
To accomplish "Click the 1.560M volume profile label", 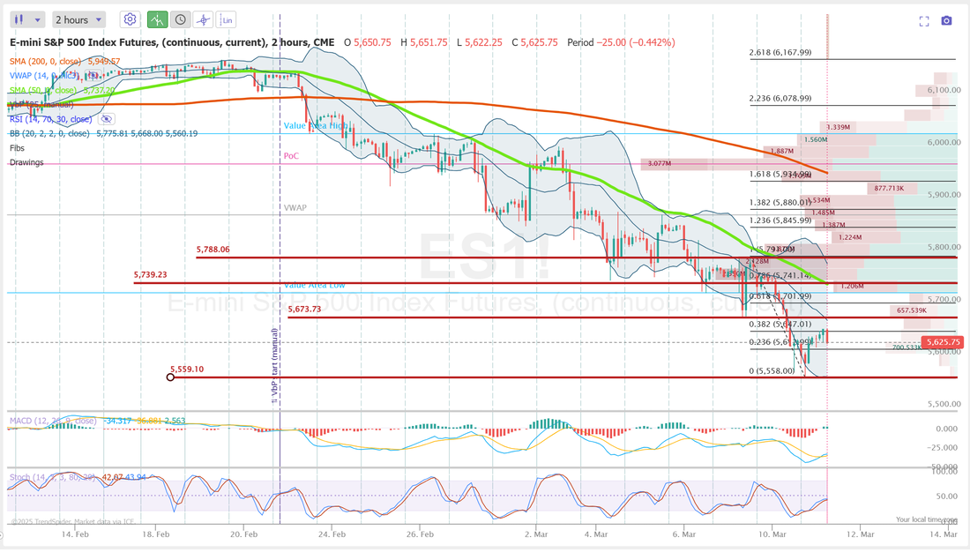I will 816,140.
